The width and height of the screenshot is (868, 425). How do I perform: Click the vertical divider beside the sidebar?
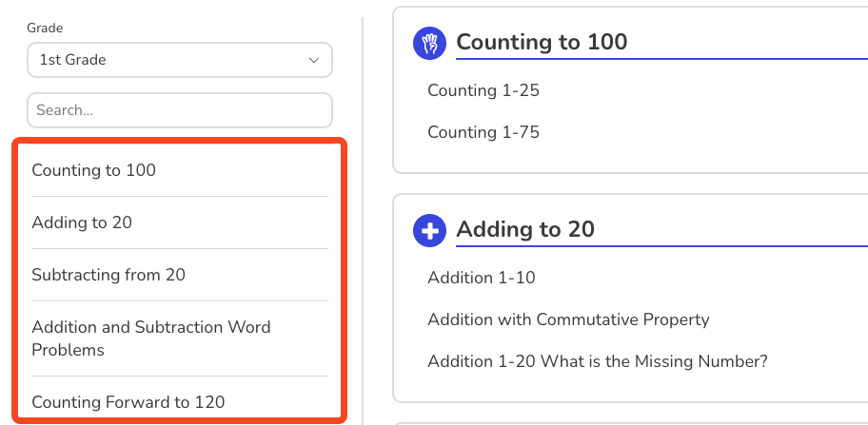[363, 222]
